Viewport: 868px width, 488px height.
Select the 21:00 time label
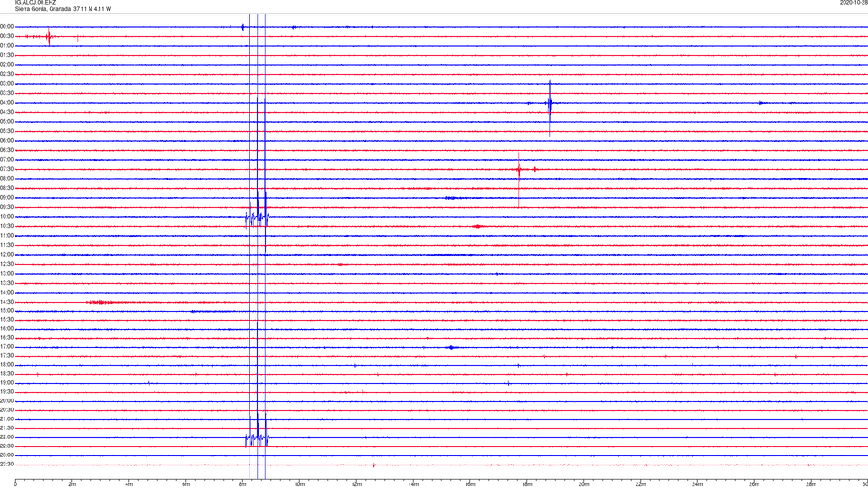[7, 418]
